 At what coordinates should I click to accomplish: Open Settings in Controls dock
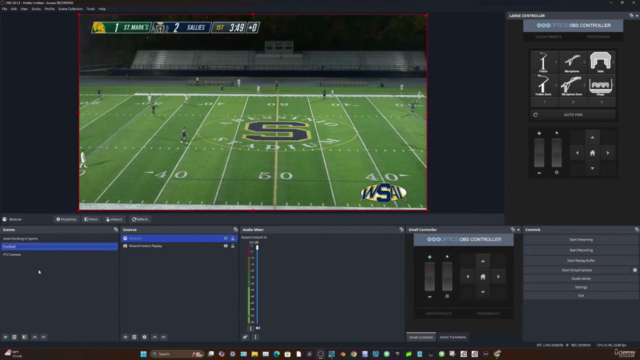(x=581, y=287)
